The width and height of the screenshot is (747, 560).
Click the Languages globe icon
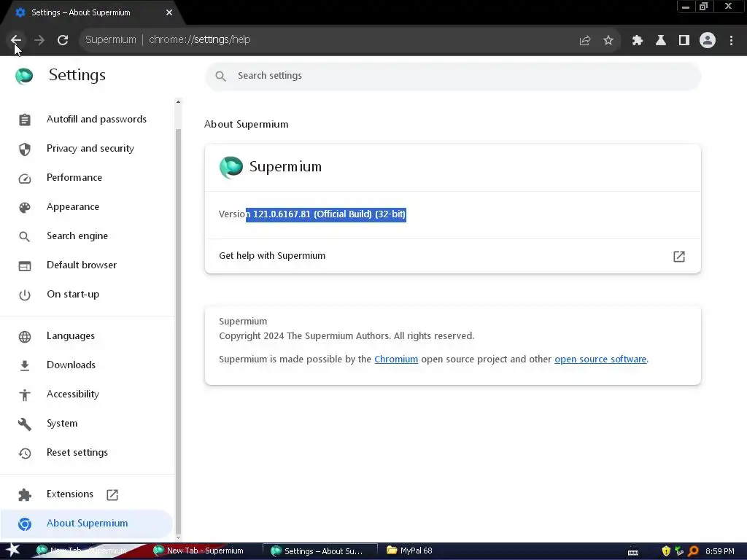25,337
